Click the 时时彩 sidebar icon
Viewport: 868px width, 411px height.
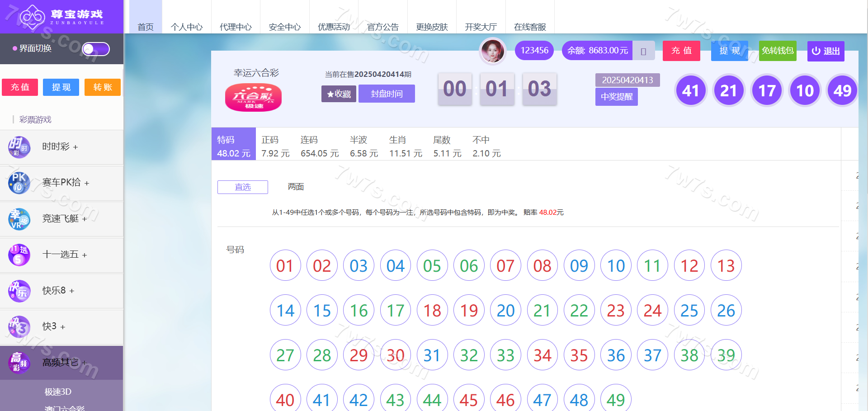pos(19,147)
